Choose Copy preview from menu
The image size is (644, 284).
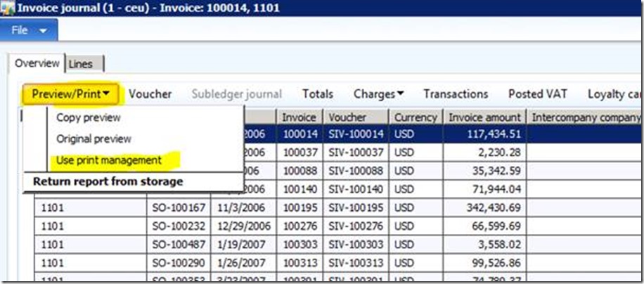89,117
